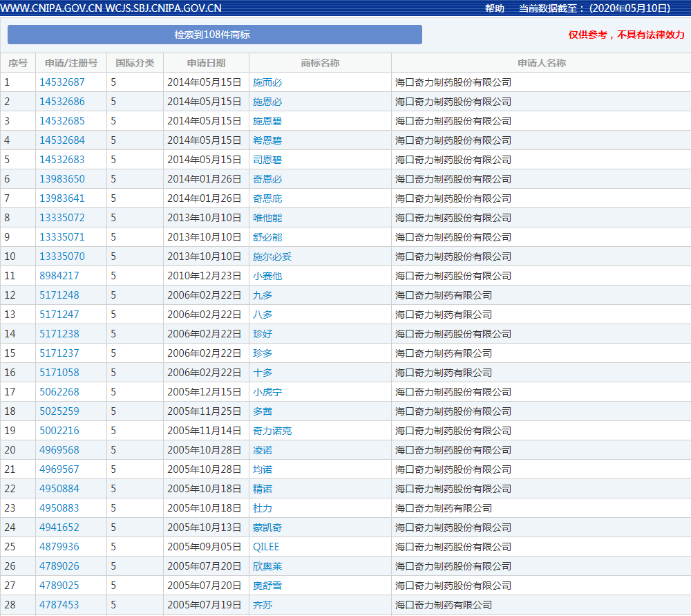Open trademark 奇力诺克
This screenshot has width=691, height=616.
pos(272,431)
